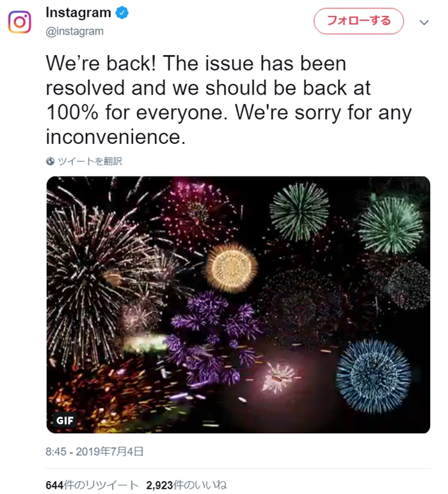The height and width of the screenshot is (494, 448).
Task: Click the blue firework in the GIF
Action: [372, 376]
